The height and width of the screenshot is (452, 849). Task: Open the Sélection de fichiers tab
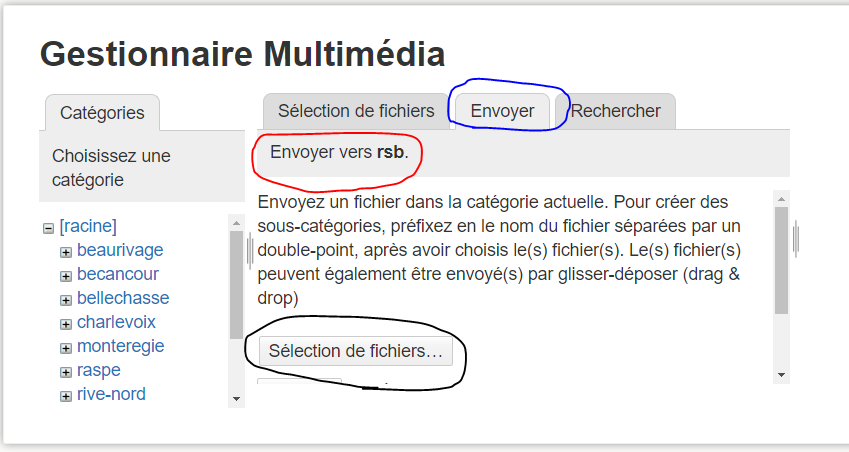coord(356,111)
